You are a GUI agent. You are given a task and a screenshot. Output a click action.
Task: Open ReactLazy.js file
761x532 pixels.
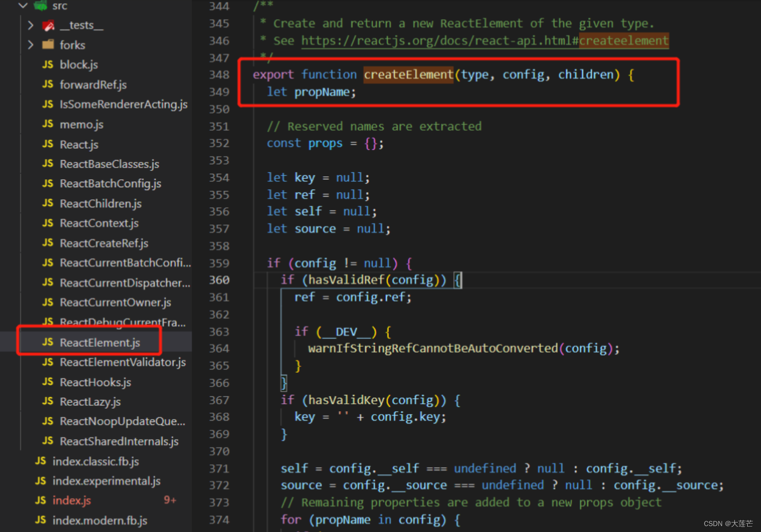click(90, 401)
